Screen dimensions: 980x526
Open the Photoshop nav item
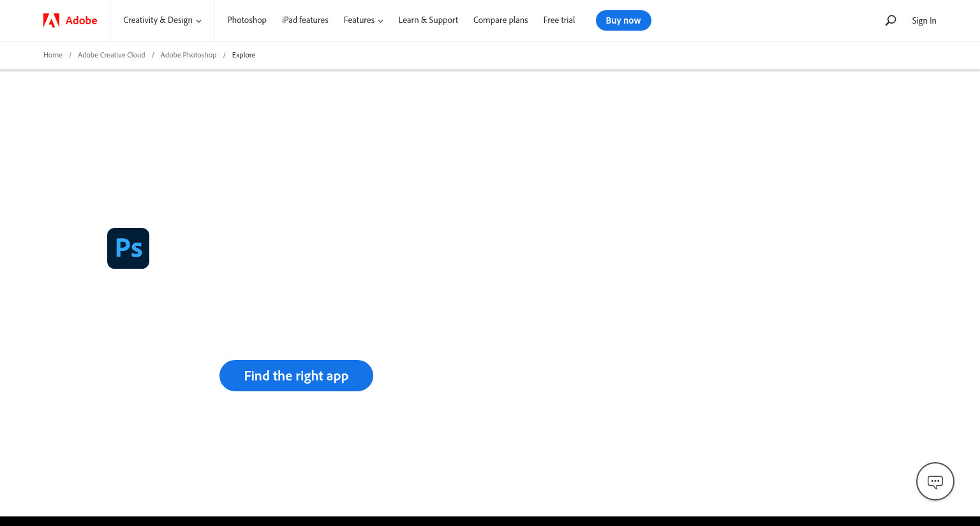tap(247, 20)
